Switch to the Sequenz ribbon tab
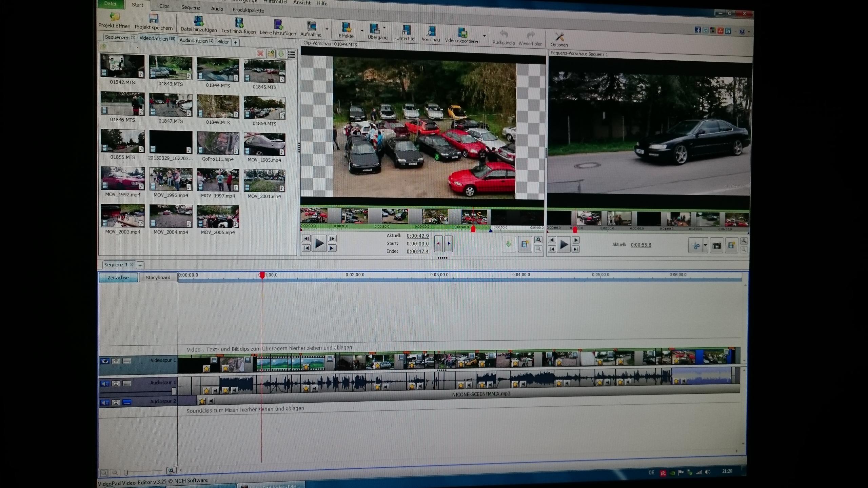Viewport: 868px width, 488px height. pyautogui.click(x=191, y=7)
